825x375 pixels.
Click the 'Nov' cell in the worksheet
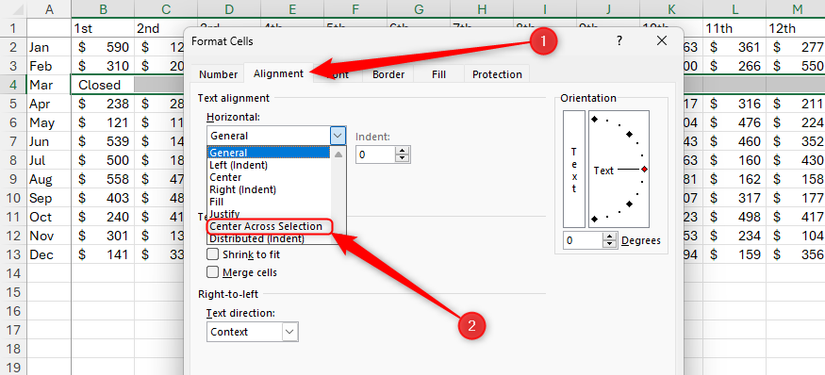pos(49,236)
